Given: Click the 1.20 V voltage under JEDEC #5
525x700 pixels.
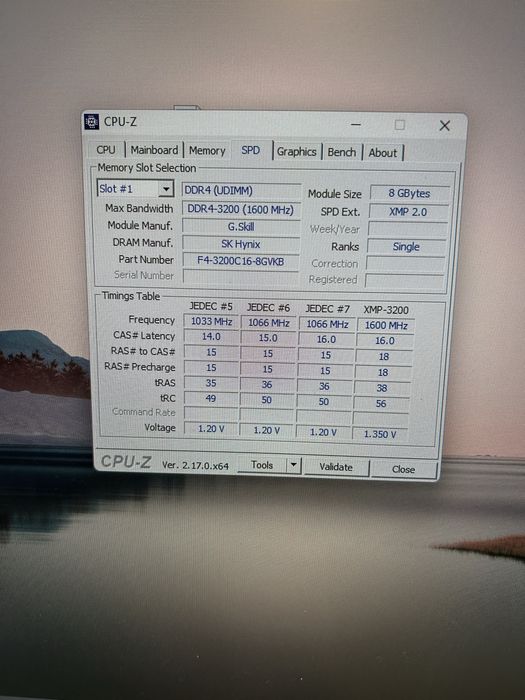Looking at the screenshot, I should pos(211,429).
